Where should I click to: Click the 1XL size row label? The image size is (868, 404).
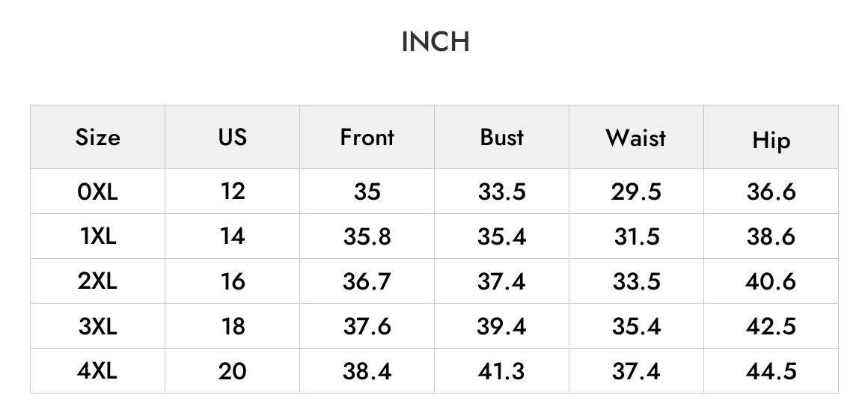pos(97,236)
